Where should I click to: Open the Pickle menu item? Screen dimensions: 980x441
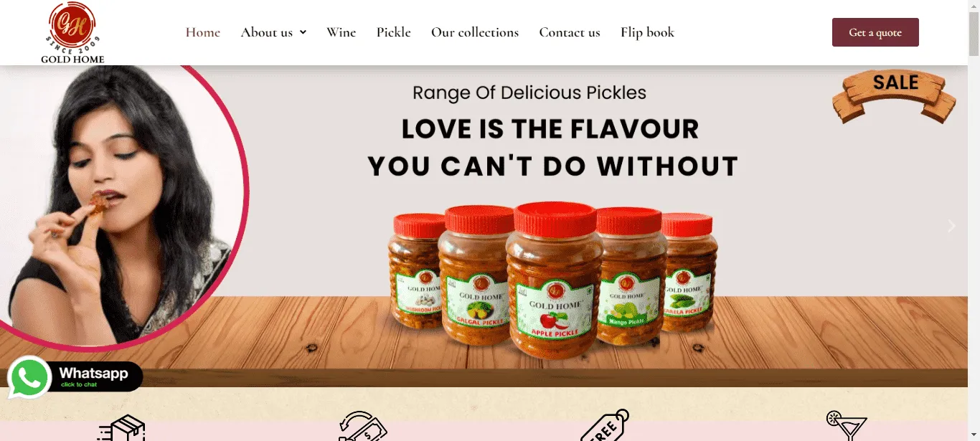[x=394, y=32]
